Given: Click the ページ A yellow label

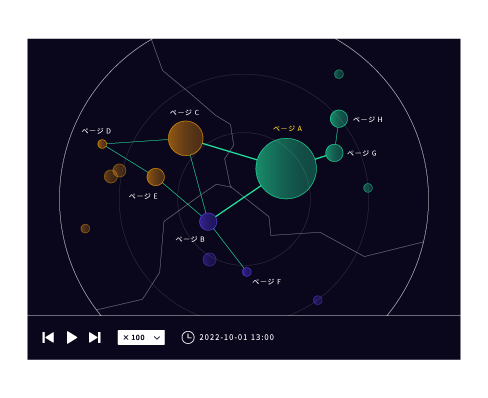Looking at the screenshot, I should coord(287,128).
